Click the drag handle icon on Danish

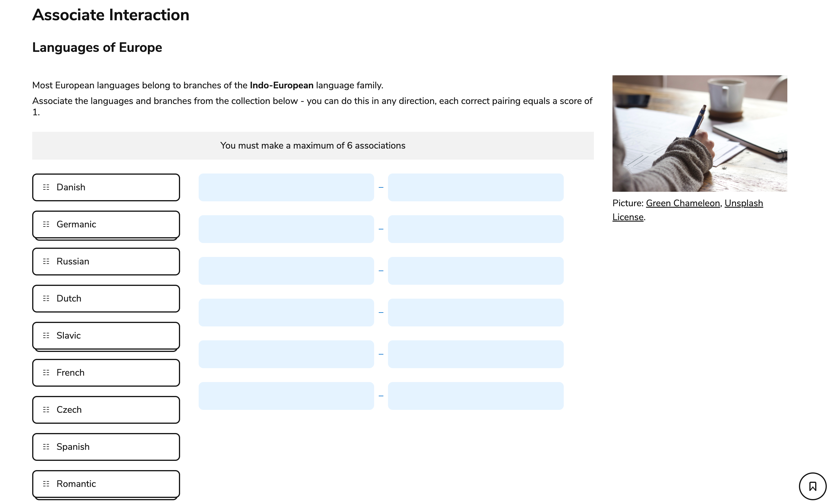pyautogui.click(x=46, y=187)
